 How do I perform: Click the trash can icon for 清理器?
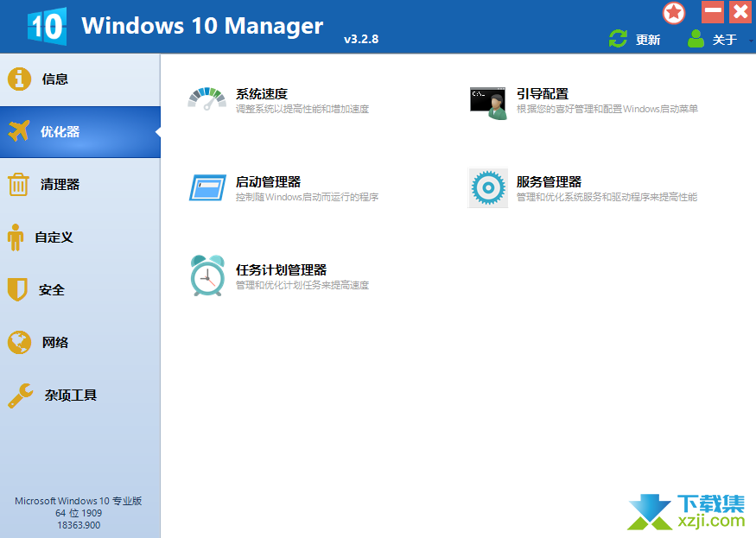pyautogui.click(x=18, y=184)
